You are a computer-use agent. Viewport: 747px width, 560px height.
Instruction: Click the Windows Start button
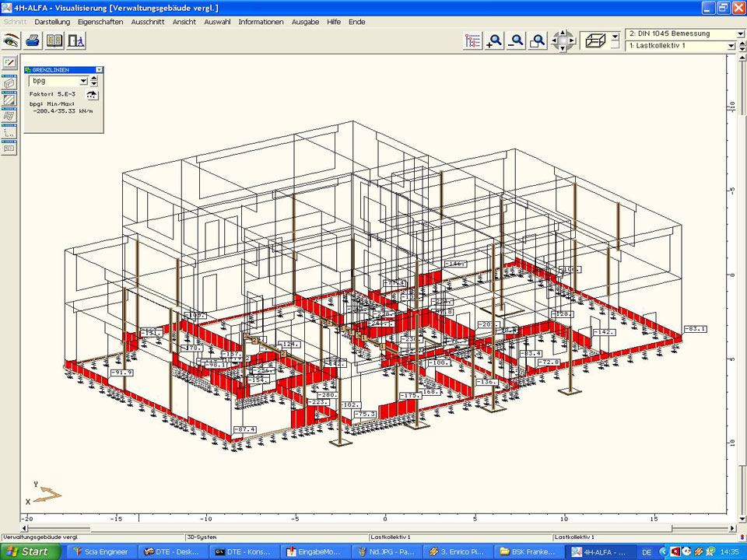(x=28, y=551)
